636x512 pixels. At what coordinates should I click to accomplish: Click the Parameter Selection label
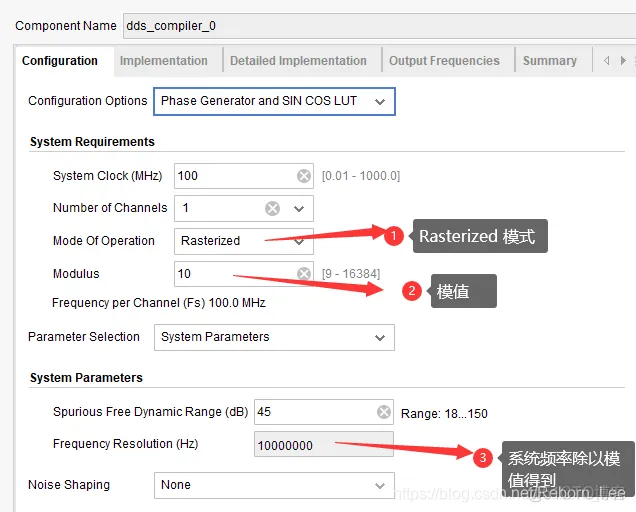click(84, 337)
